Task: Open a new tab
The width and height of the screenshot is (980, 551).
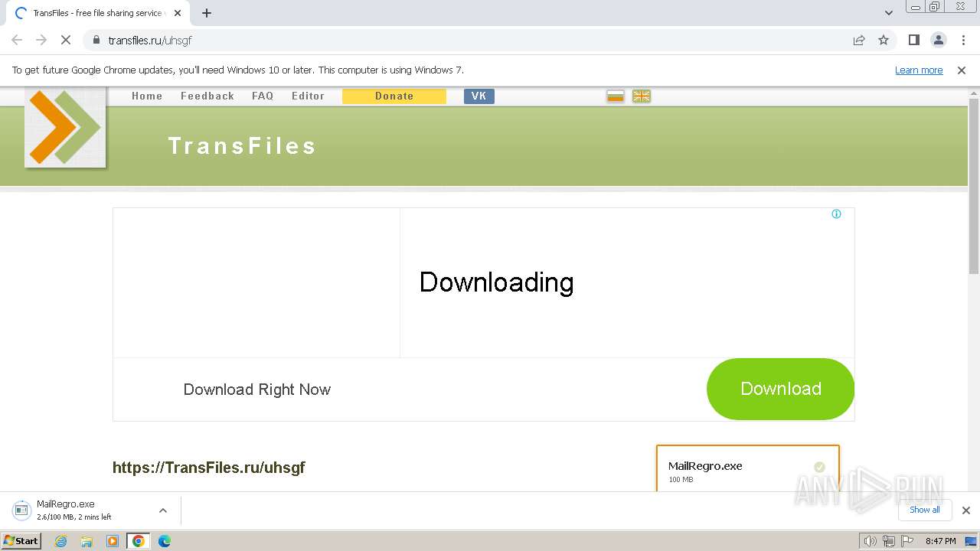Action: pos(207,13)
